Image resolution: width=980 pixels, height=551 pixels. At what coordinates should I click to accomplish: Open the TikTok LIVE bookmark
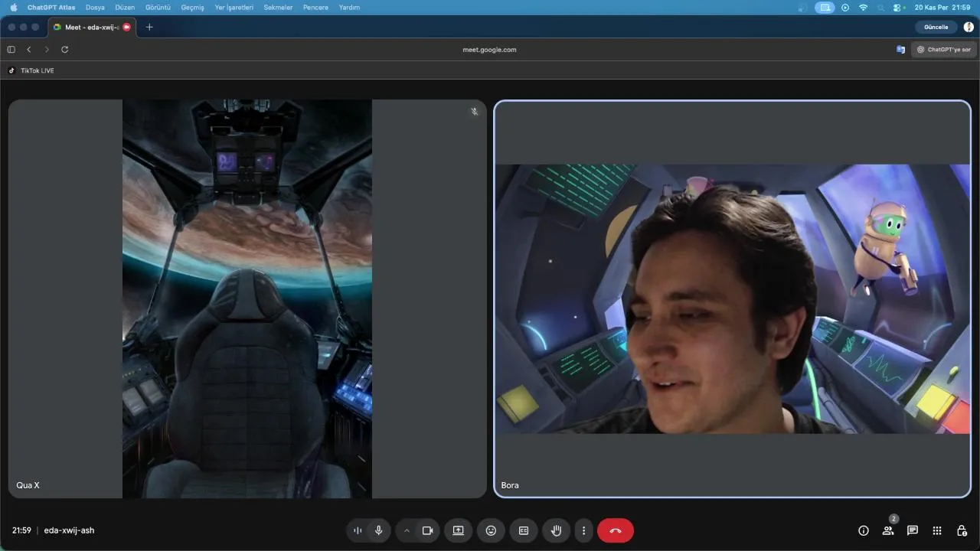click(x=31, y=70)
